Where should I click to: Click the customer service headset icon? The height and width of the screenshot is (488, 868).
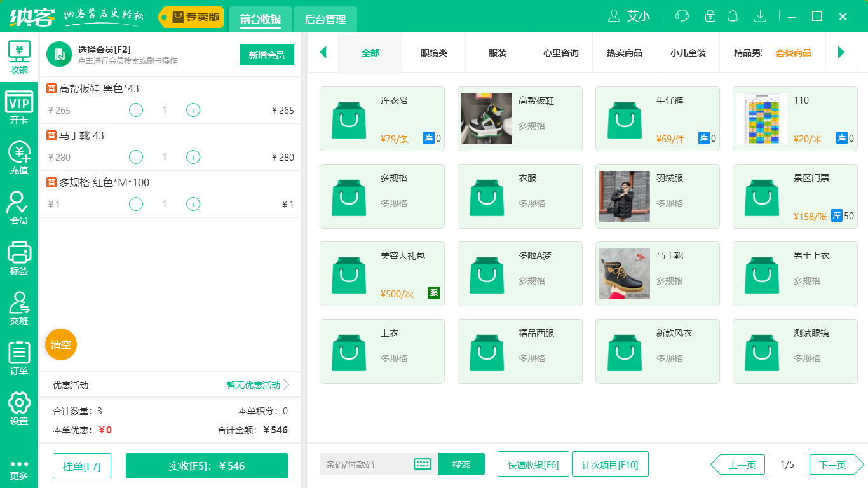click(682, 16)
